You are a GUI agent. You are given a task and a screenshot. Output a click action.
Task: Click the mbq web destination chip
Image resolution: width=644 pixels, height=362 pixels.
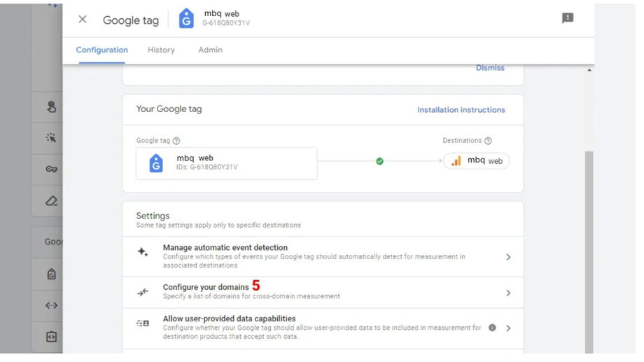point(477,161)
